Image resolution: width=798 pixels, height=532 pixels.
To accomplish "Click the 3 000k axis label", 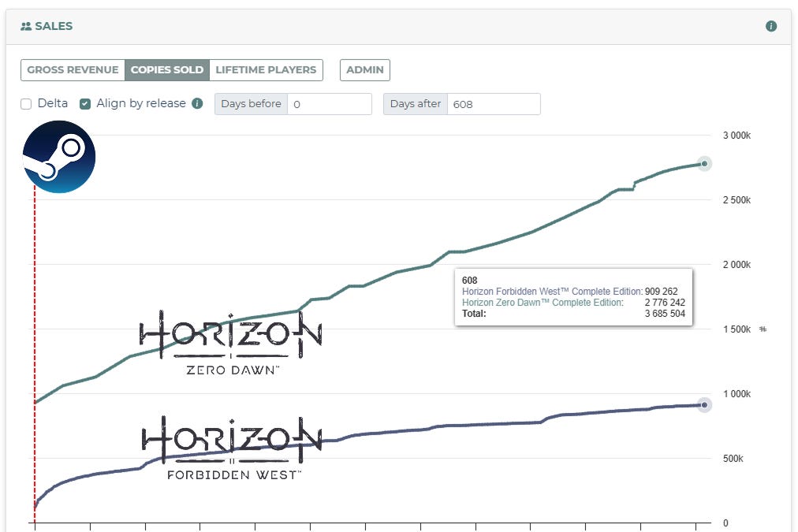I will tap(736, 136).
